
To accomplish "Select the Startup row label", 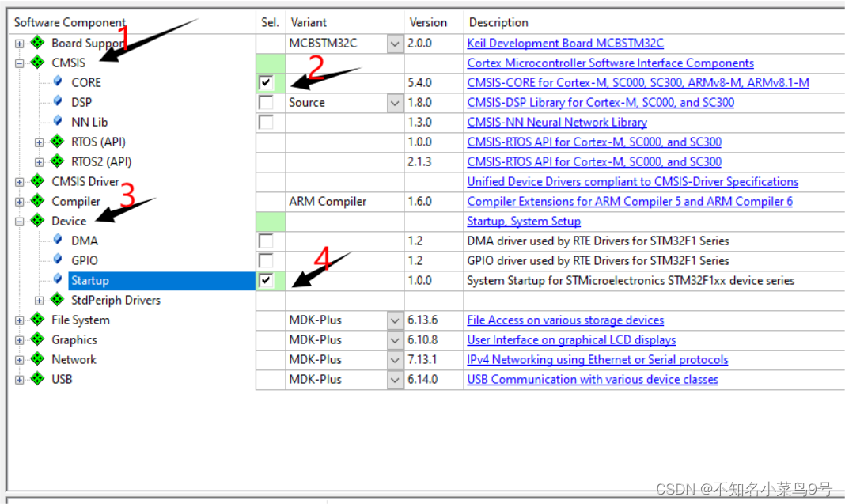I will [90, 280].
